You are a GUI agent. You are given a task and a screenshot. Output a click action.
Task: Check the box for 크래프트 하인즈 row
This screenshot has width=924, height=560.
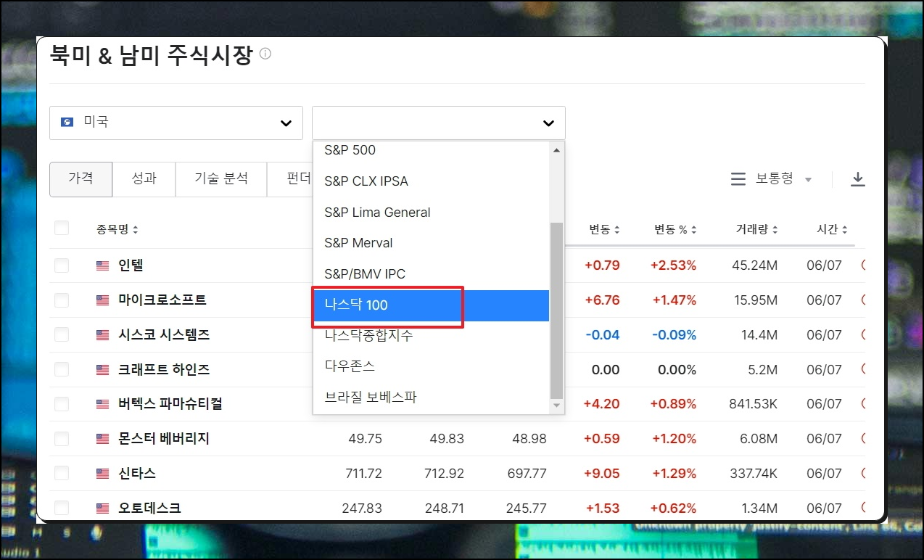click(62, 370)
